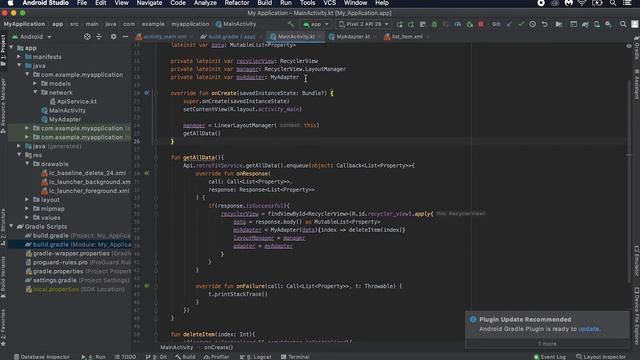Switch to MyAdapter.kt editor tab
640x360 pixels.
click(352, 37)
